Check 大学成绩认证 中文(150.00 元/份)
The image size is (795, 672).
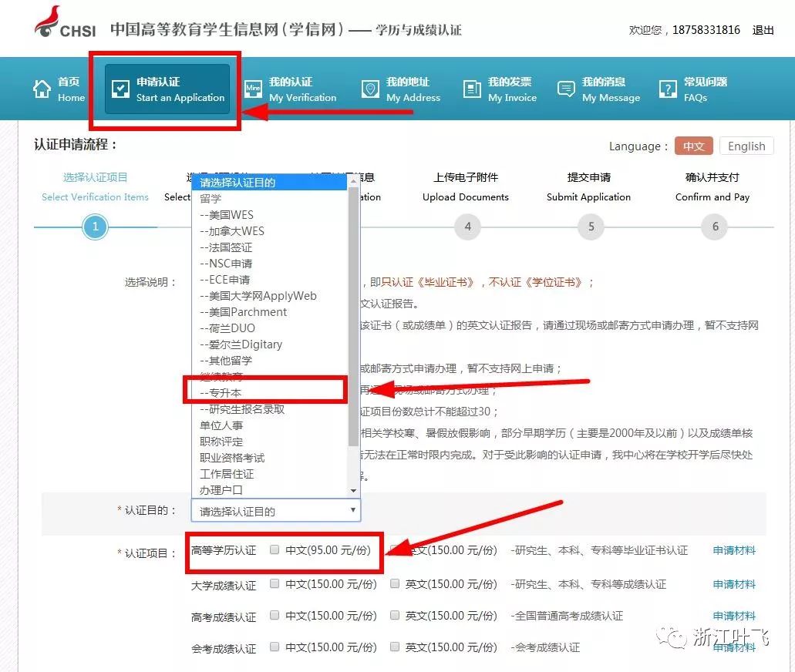pyautogui.click(x=275, y=584)
